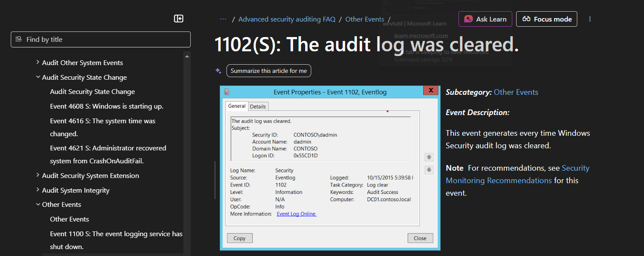Expand Audit Other System Events node
This screenshot has height=256, width=644.
[38, 62]
